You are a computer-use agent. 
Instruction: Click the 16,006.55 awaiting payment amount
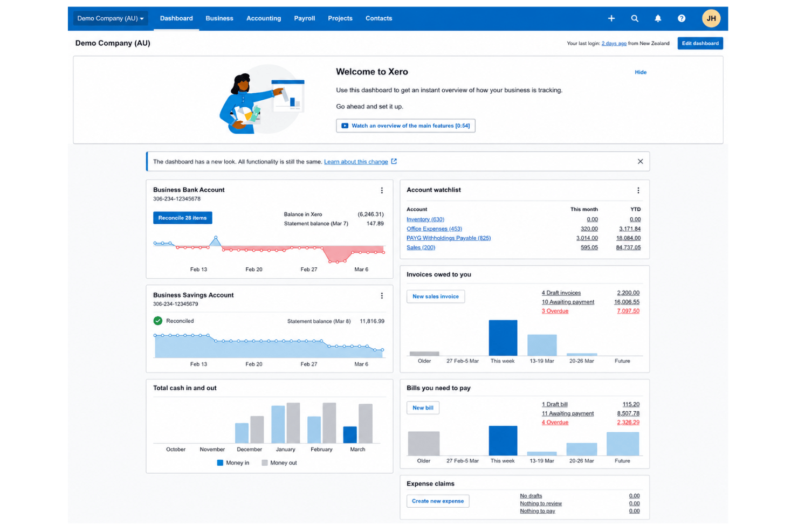627,302
